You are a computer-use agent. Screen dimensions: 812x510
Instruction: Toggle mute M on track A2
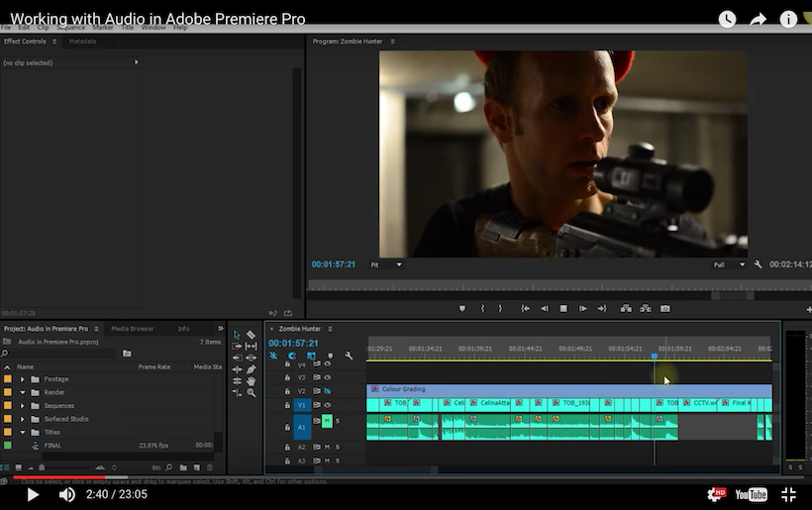point(327,447)
